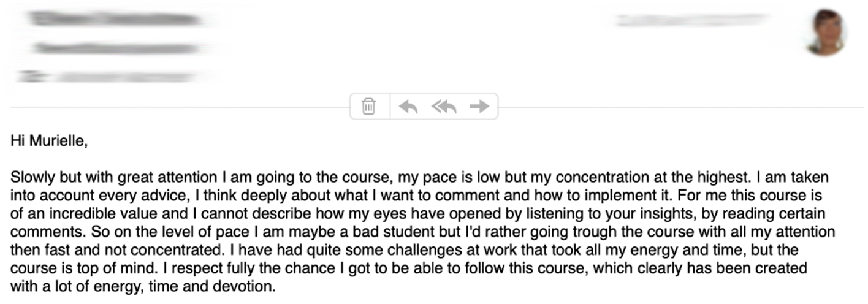Open the sender's profile photo
The image size is (868, 304).
point(826,32)
